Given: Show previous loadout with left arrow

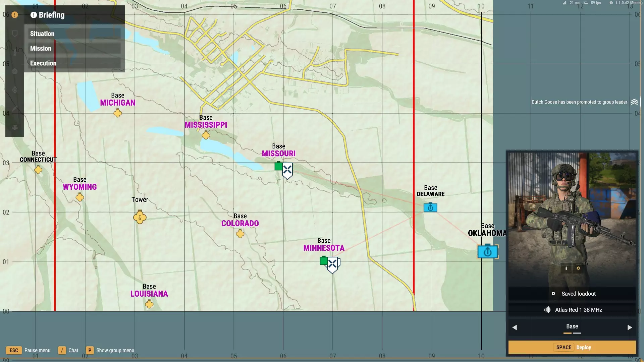Looking at the screenshot, I should point(515,327).
